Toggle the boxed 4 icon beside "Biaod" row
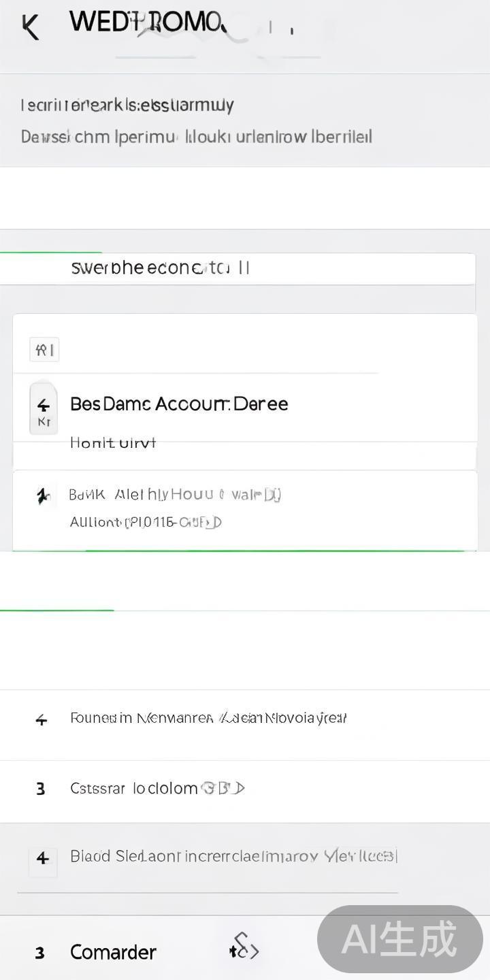 (x=42, y=858)
